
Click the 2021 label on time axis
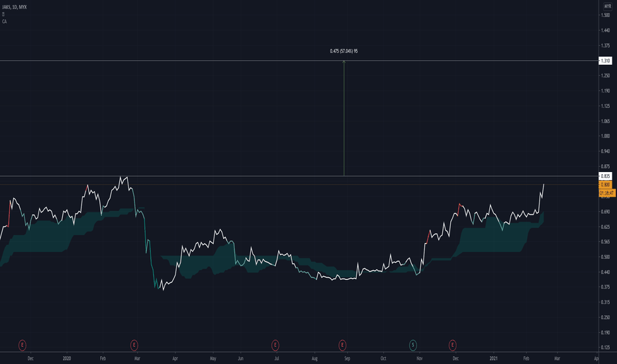[x=493, y=359]
